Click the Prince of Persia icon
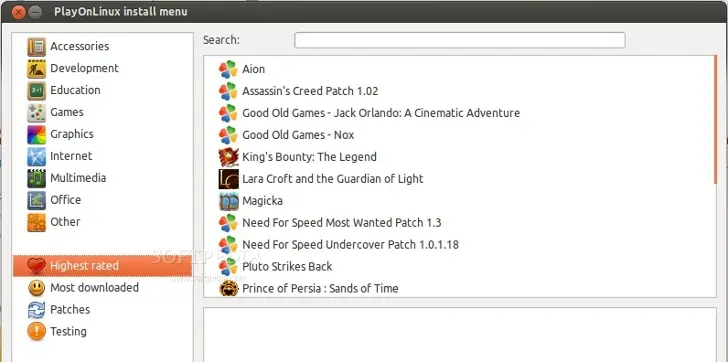This screenshot has width=728, height=362. coord(228,288)
